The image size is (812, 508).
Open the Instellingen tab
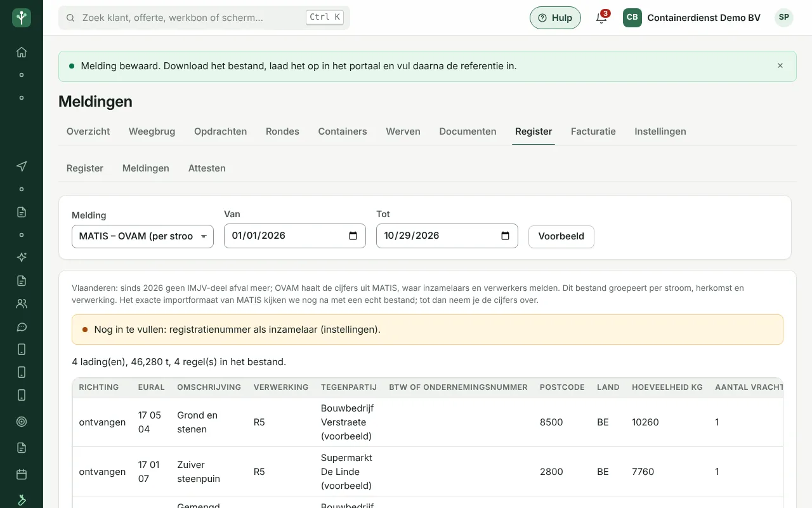(x=660, y=131)
